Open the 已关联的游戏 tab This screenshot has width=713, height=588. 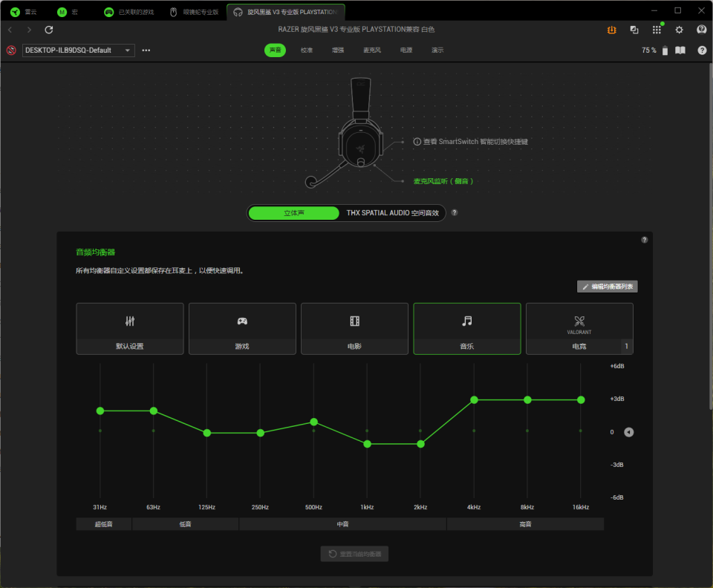(128, 12)
